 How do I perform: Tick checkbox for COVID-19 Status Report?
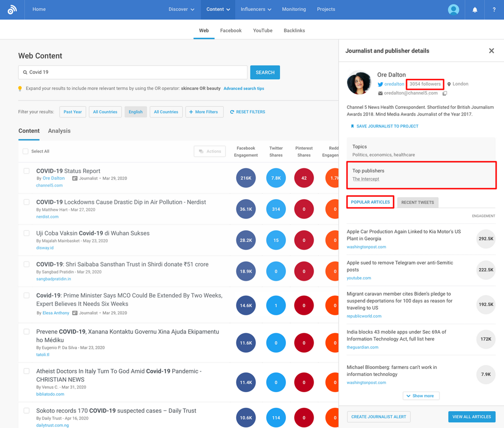pyautogui.click(x=27, y=171)
